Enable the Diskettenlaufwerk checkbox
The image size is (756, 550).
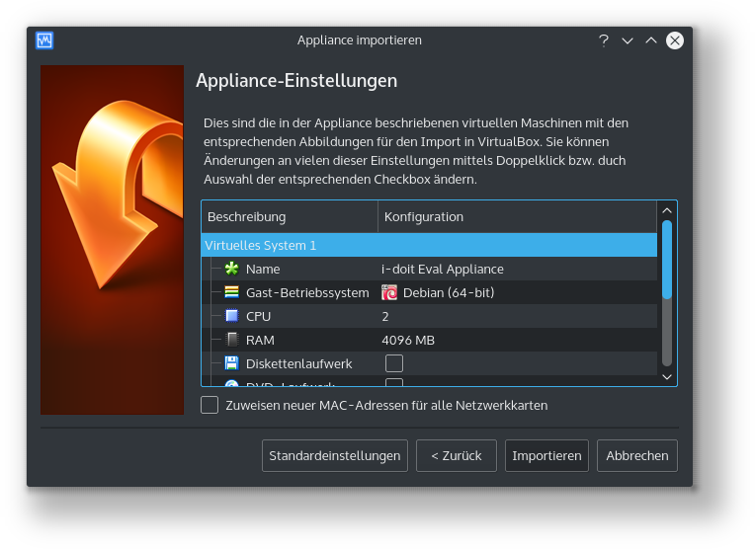tap(394, 363)
